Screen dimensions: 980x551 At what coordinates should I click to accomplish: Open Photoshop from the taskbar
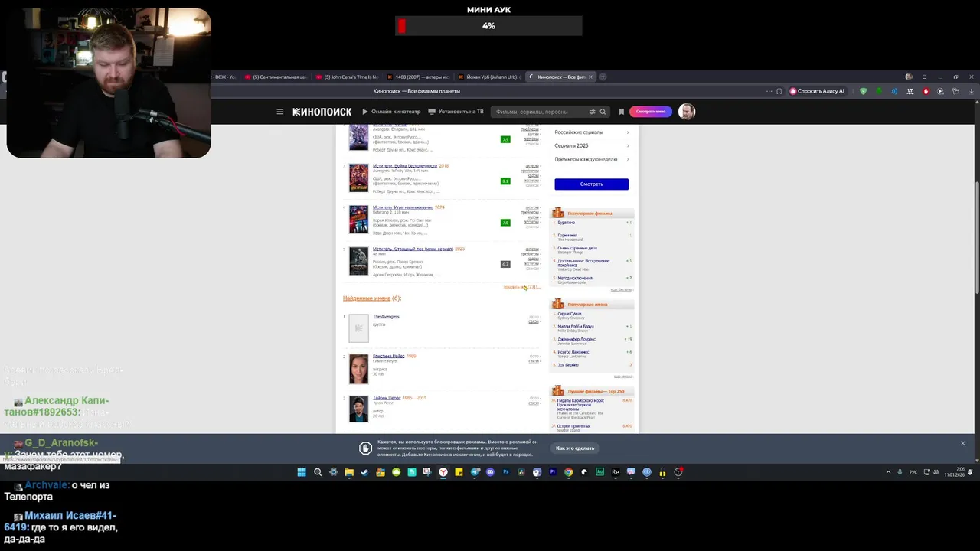(506, 472)
